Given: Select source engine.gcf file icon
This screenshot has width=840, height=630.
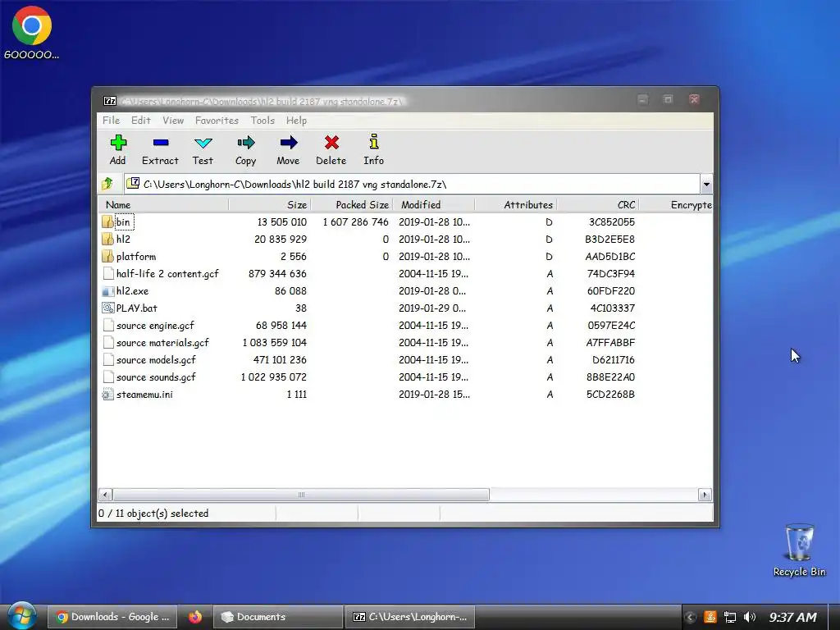Looking at the screenshot, I should coord(107,325).
